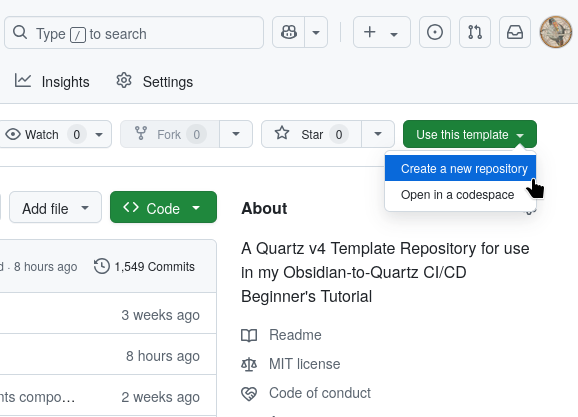578x417 pixels.
Task: Open Copilot chat icon button
Action: [x=289, y=32]
